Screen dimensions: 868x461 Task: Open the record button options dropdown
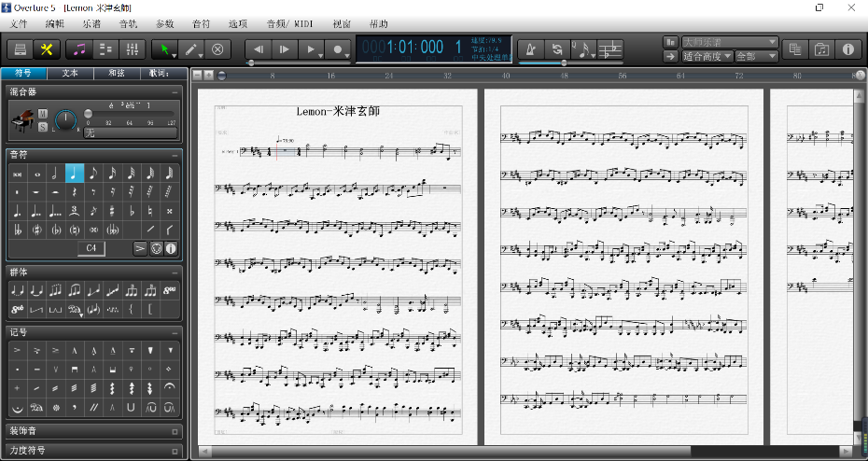[x=347, y=55]
